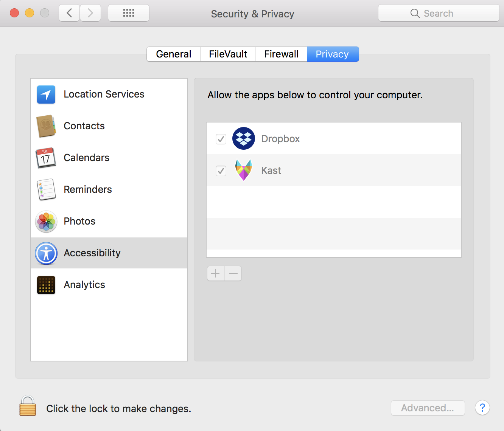Switch to the General tab
The width and height of the screenshot is (504, 431).
174,54
